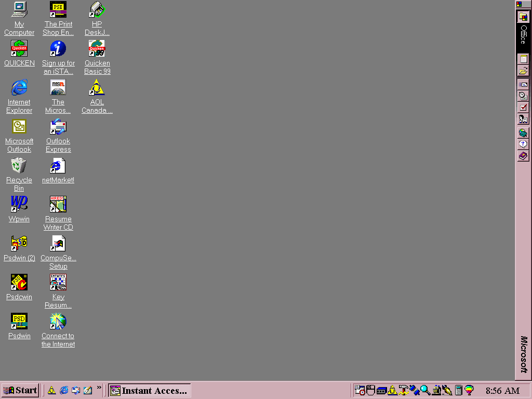Click the question mark bubble Office icon

523,144
